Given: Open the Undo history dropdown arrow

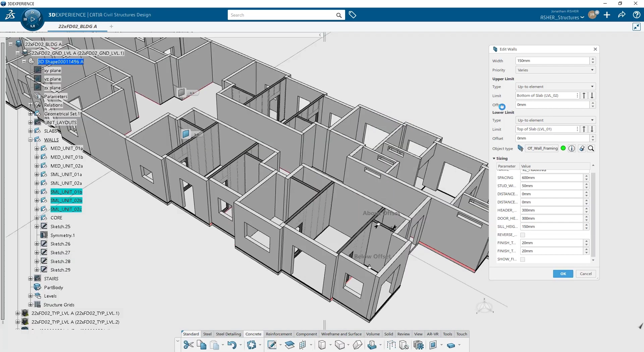Looking at the screenshot, I should 240,345.
